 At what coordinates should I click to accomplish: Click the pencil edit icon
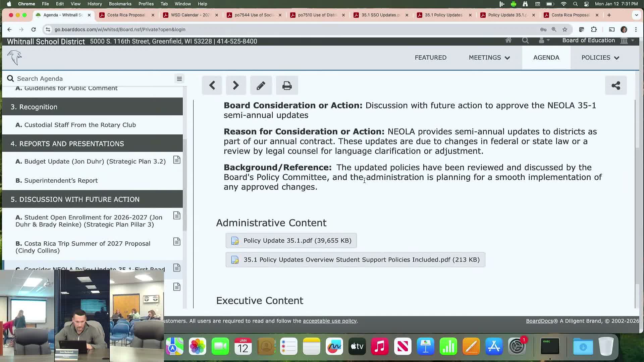[261, 85]
